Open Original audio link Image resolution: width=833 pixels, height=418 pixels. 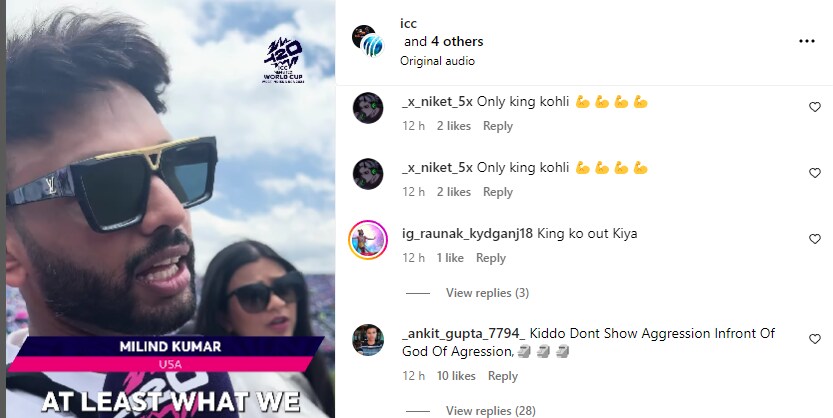click(x=437, y=61)
